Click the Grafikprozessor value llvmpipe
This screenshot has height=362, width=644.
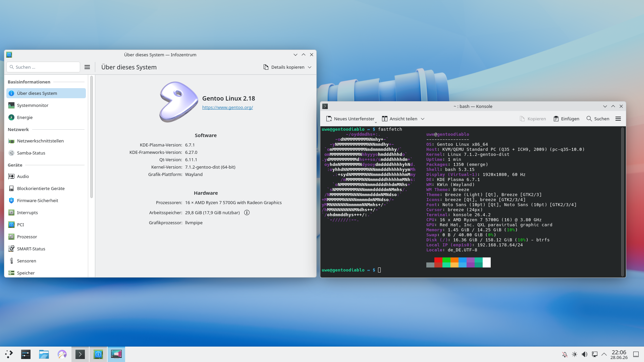pyautogui.click(x=194, y=223)
